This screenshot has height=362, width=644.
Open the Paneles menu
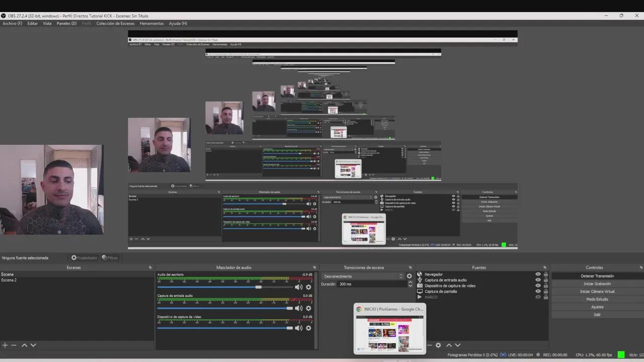click(x=66, y=24)
